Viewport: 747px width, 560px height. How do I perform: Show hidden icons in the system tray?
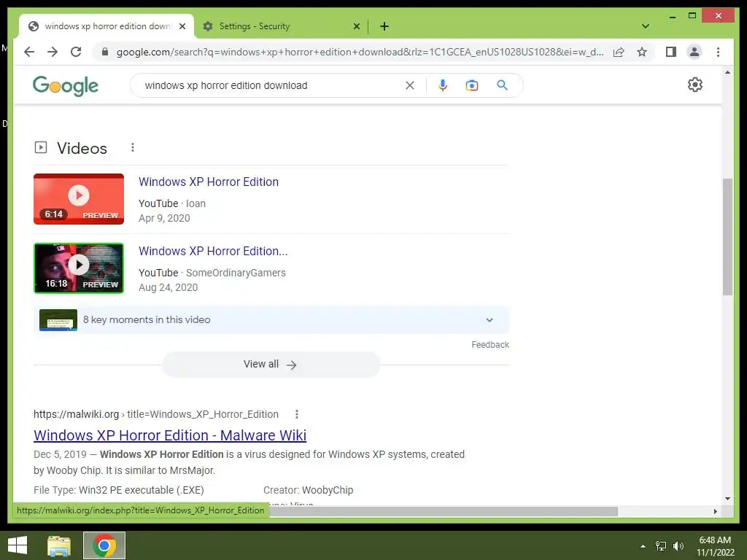tap(643, 546)
